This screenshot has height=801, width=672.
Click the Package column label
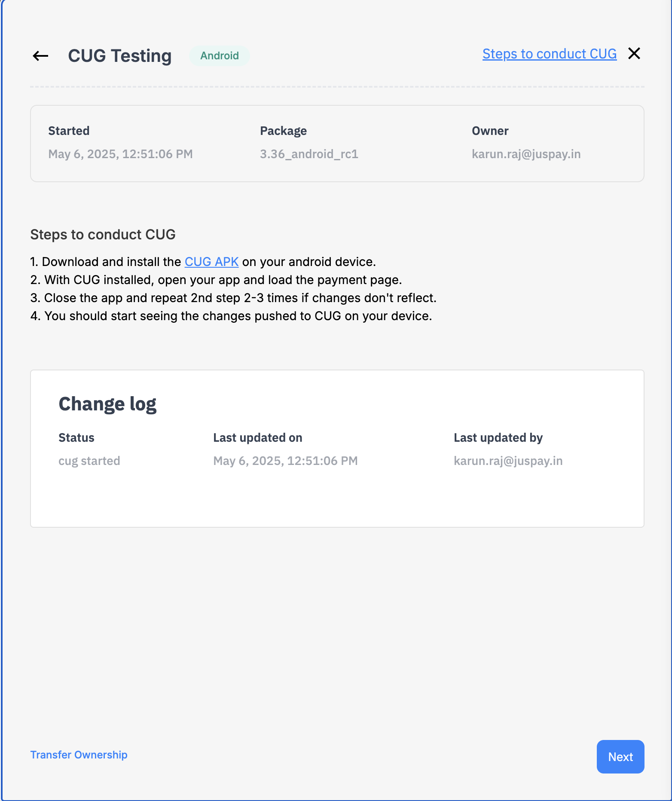[x=283, y=131]
